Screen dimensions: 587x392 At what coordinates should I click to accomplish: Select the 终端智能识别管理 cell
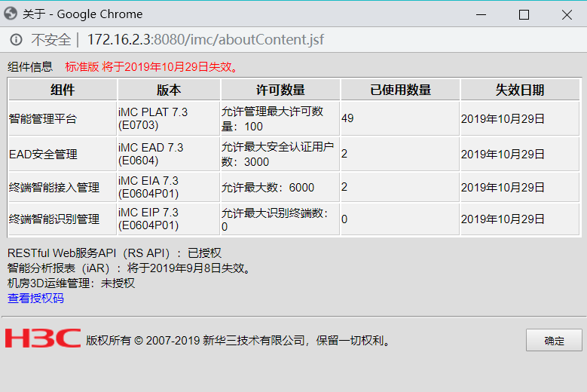(63, 219)
